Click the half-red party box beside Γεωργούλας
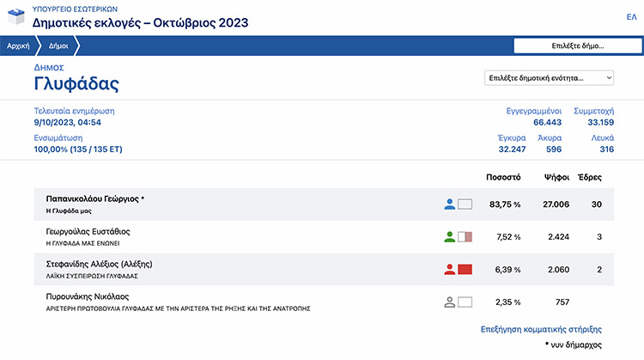Viewport: 644px width, 360px height. (465, 236)
